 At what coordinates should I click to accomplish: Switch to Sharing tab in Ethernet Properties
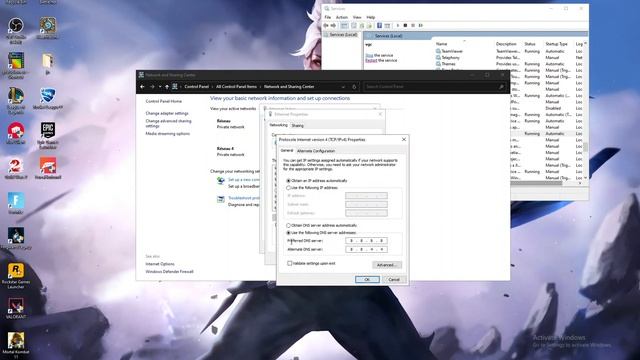click(x=298, y=126)
